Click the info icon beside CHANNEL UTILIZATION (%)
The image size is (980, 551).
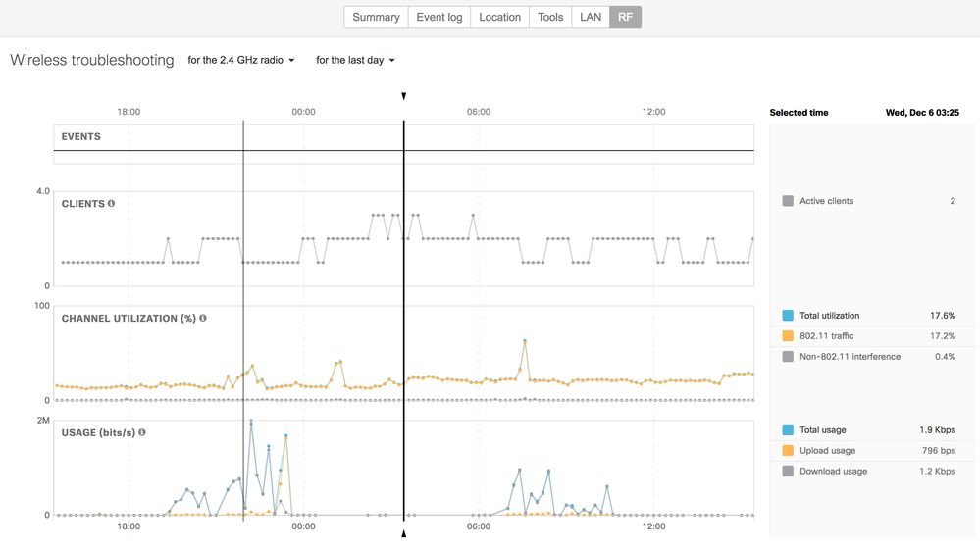(203, 318)
